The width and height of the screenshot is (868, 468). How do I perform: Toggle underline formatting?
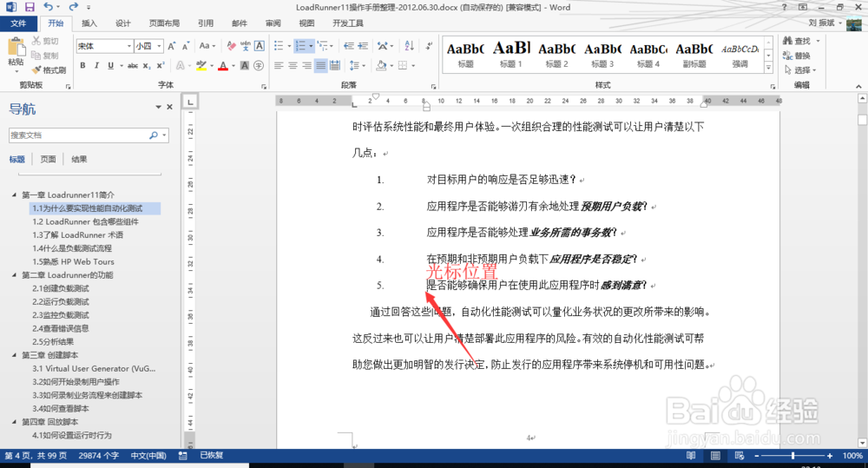tap(111, 65)
